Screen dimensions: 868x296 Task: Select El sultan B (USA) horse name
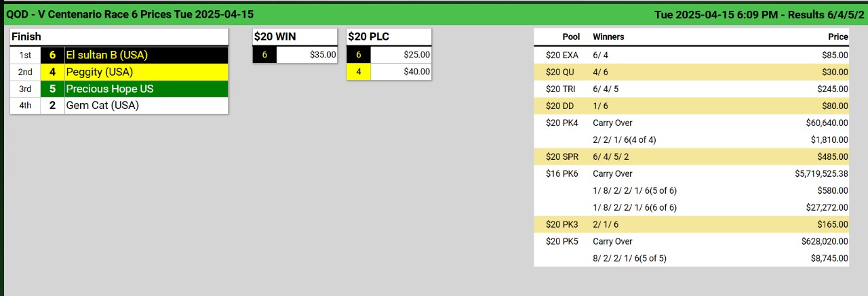106,55
